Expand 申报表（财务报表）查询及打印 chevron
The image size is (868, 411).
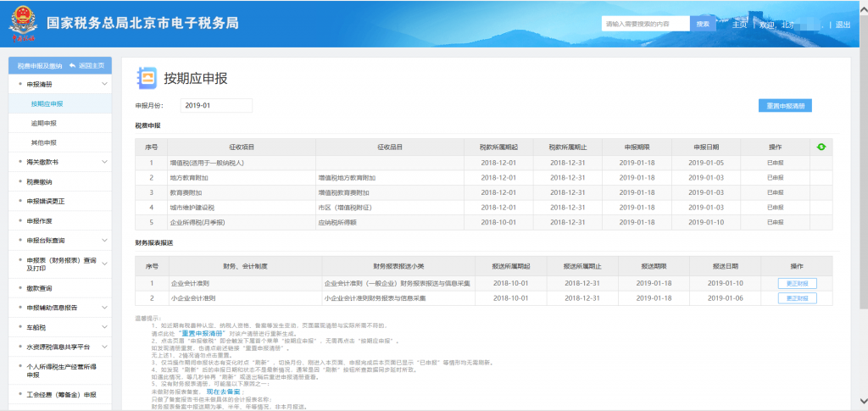[104, 264]
